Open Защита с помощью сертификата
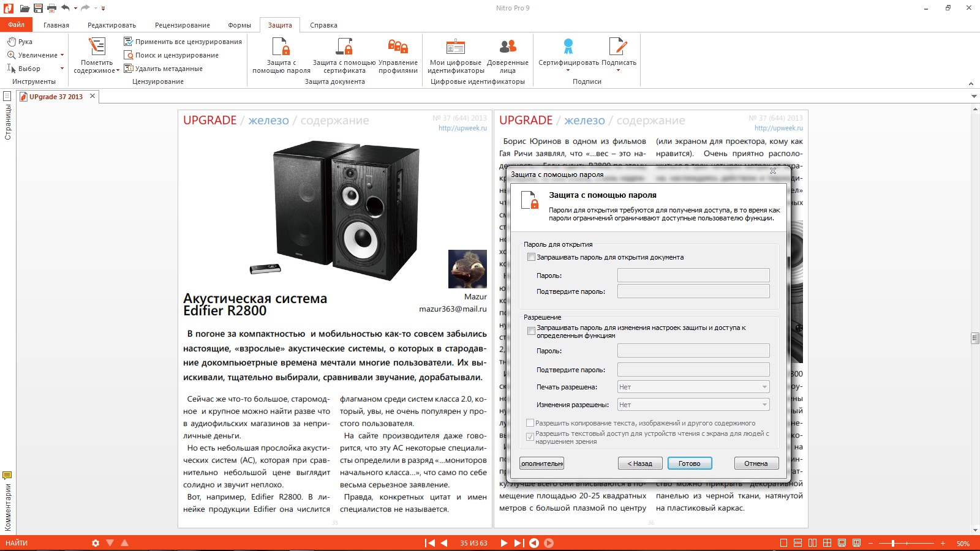Image resolution: width=980 pixels, height=551 pixels. click(x=344, y=55)
